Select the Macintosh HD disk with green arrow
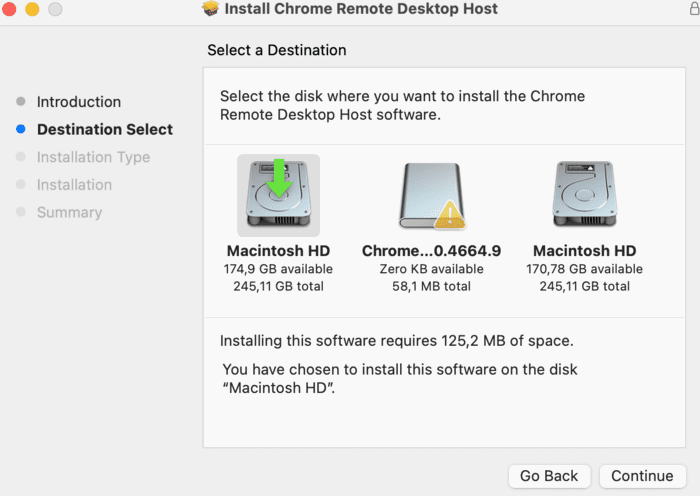Screen dimensions: 700x496 pyautogui.click(x=278, y=195)
